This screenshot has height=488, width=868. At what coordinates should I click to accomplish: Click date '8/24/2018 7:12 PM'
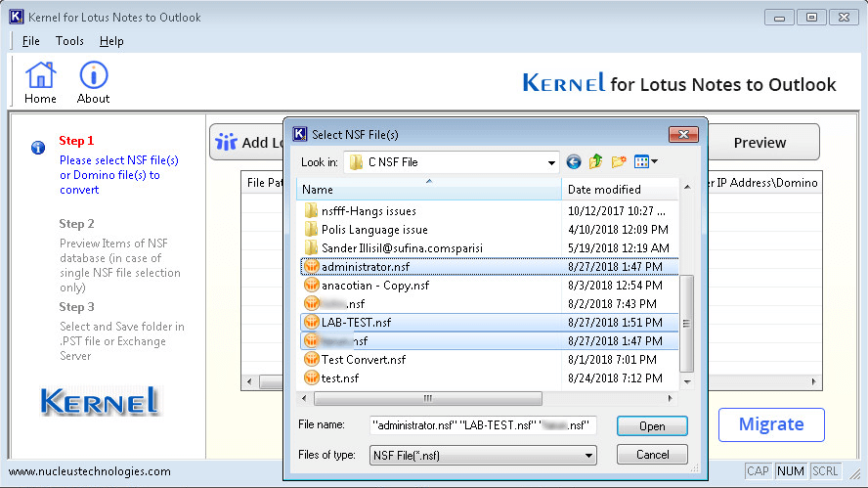[615, 378]
